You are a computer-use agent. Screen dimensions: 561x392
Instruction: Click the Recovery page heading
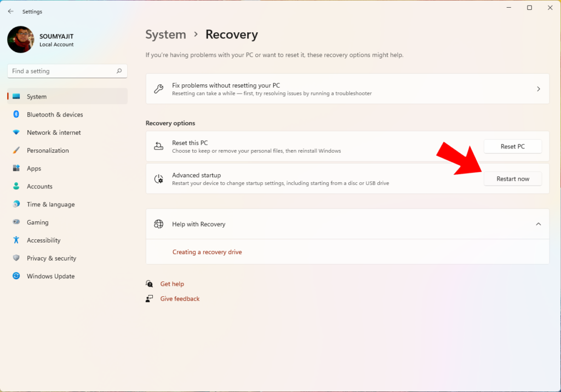(232, 34)
